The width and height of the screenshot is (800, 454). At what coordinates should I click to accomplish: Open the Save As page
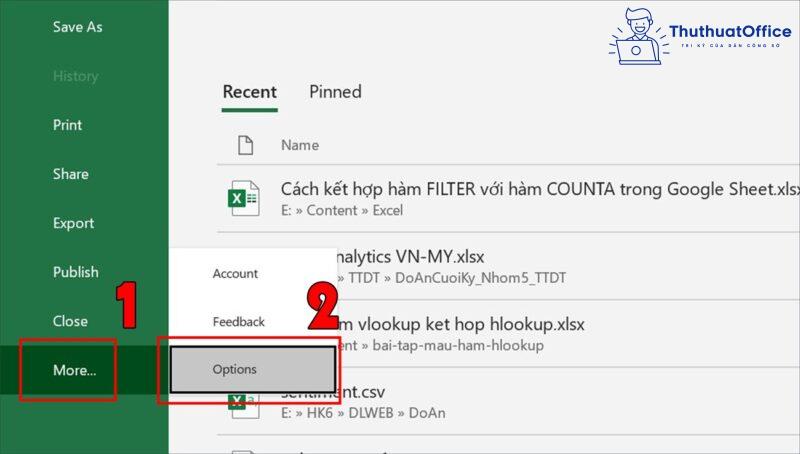click(78, 27)
